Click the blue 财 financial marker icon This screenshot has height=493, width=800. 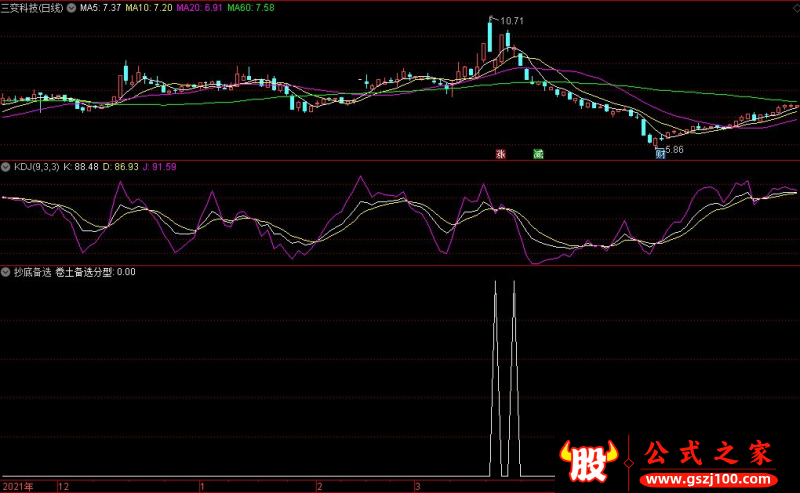[660, 154]
